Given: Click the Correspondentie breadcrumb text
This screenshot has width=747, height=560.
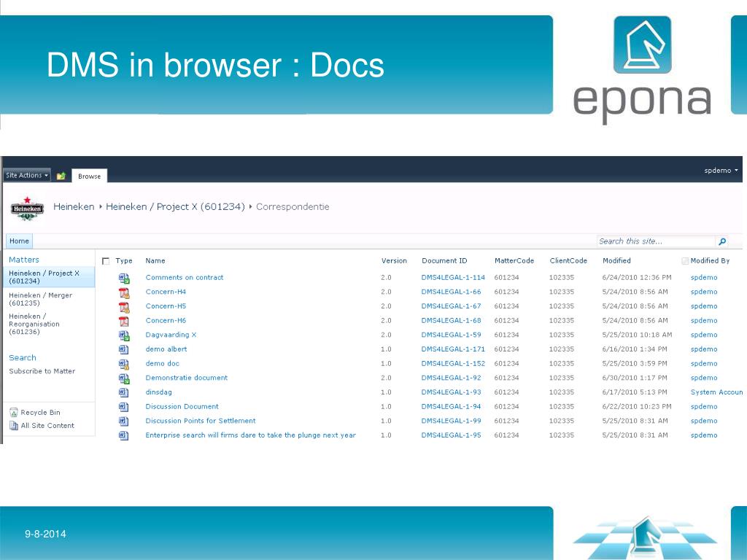Looking at the screenshot, I should tap(293, 206).
